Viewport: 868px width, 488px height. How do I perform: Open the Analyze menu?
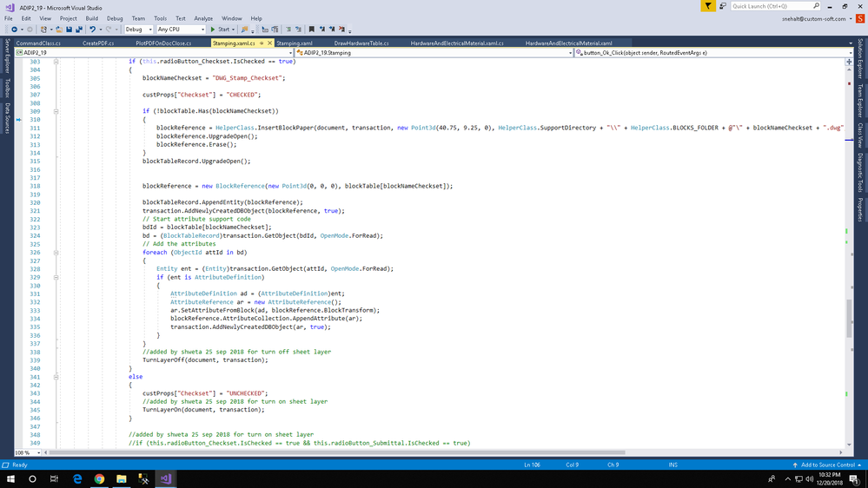click(203, 18)
